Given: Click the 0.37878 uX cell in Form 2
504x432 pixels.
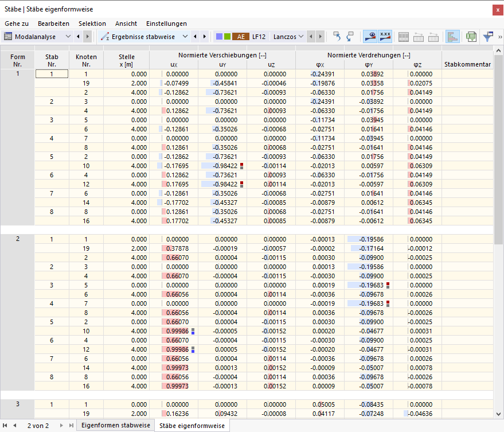Looking at the screenshot, I should pyautogui.click(x=174, y=248).
